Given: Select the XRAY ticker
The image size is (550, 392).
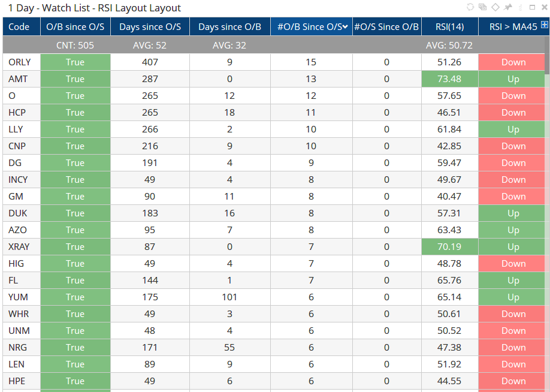Looking at the screenshot, I should (x=19, y=247).
